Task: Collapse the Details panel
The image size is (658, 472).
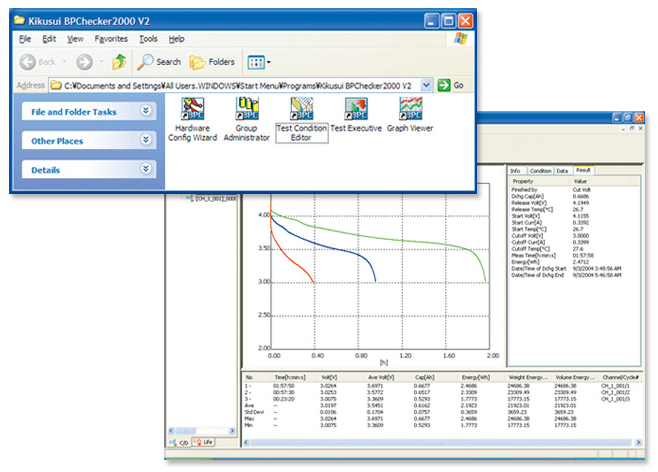Action: coord(147,170)
